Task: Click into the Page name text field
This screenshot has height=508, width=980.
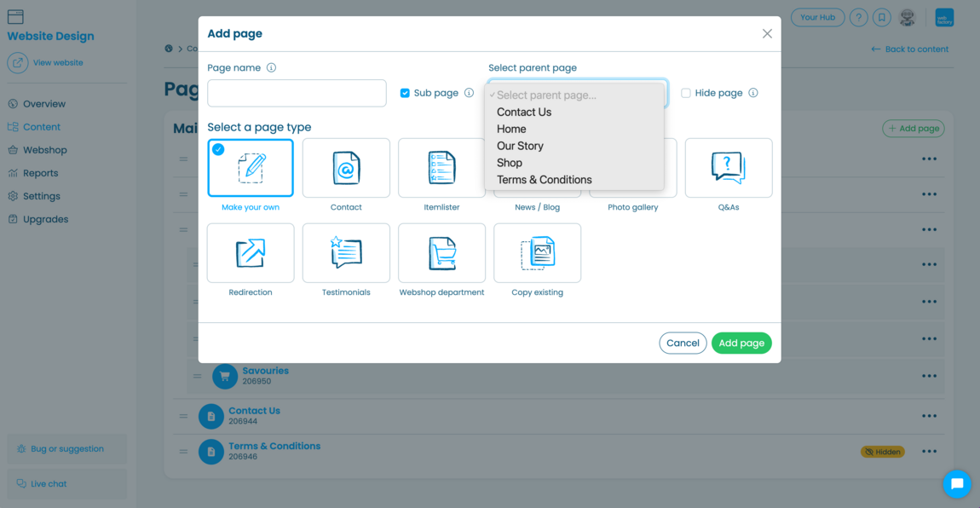Action: pos(297,94)
